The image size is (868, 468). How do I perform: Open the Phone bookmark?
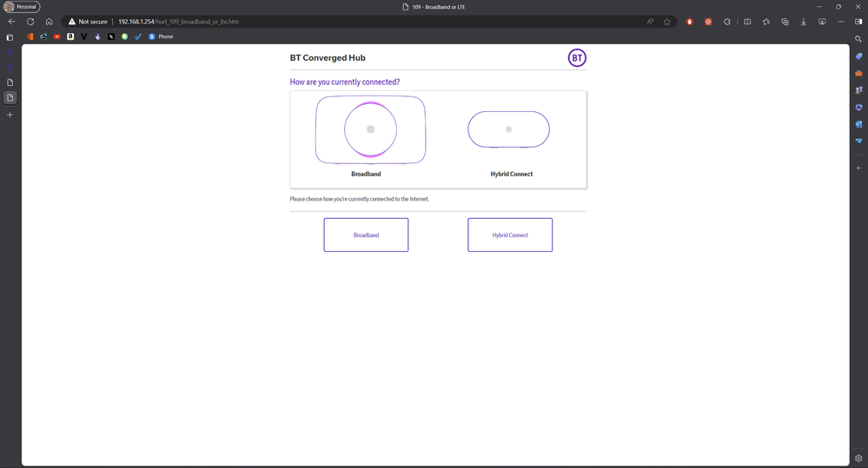pyautogui.click(x=161, y=36)
